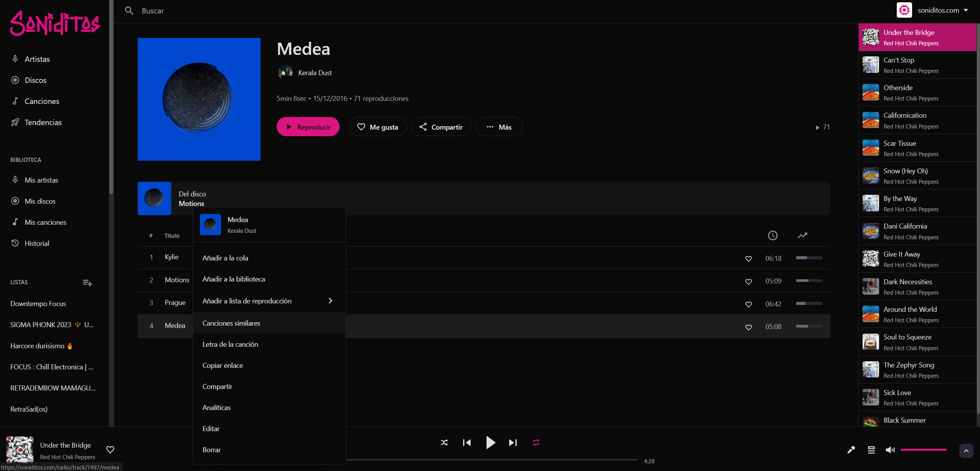Click the search magnifier icon
This screenshot has height=471, width=980.
129,11
